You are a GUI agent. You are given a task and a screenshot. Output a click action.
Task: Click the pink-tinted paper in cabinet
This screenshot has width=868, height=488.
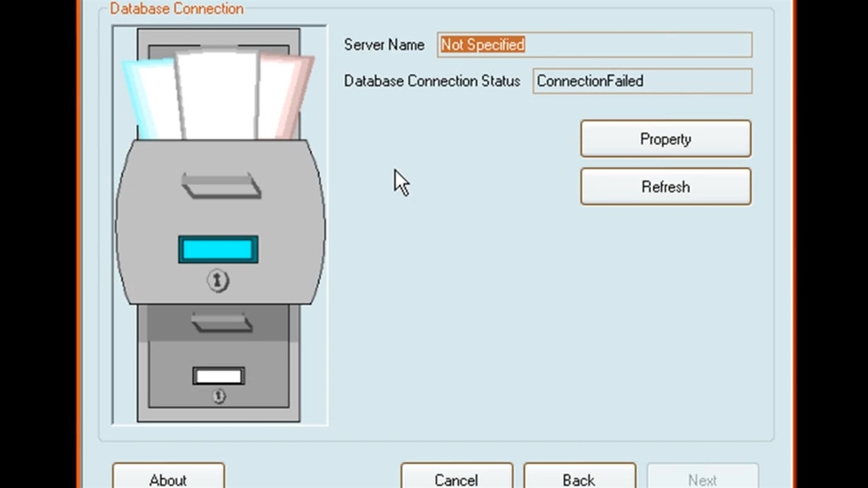(285, 95)
